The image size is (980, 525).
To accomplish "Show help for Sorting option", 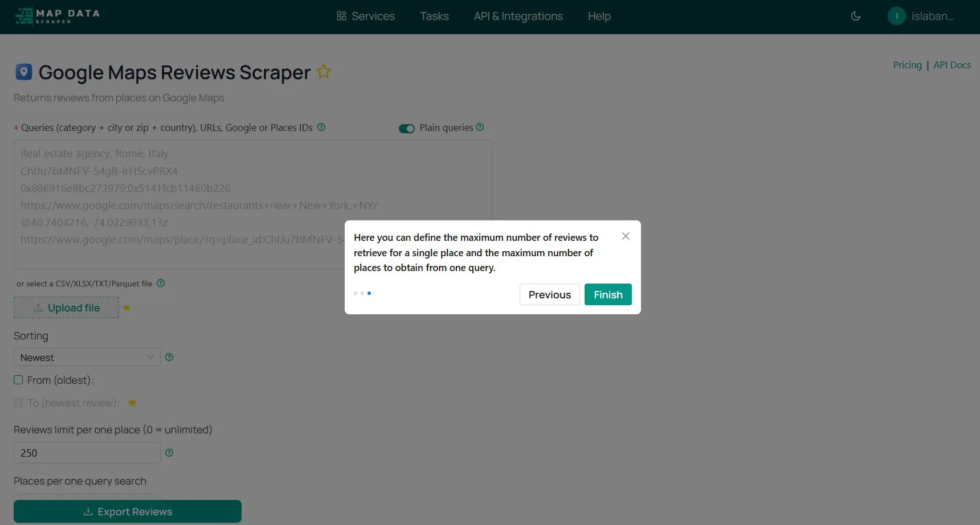I will coord(169,357).
